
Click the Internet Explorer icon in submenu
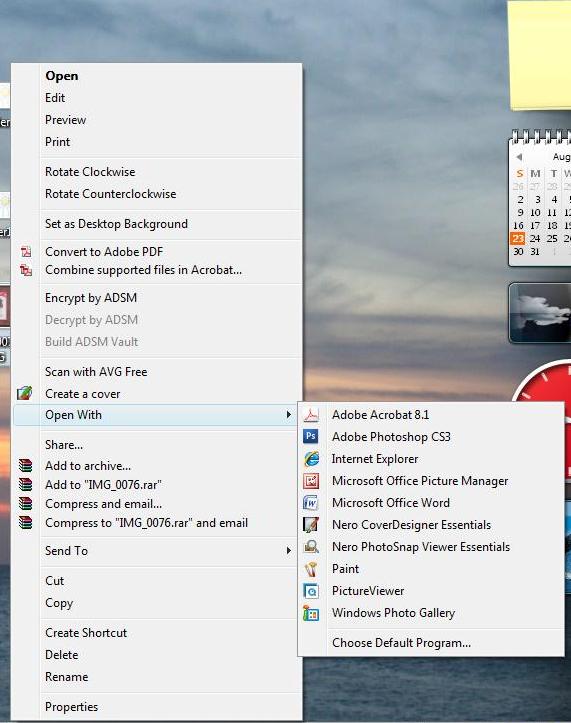pyautogui.click(x=311, y=459)
